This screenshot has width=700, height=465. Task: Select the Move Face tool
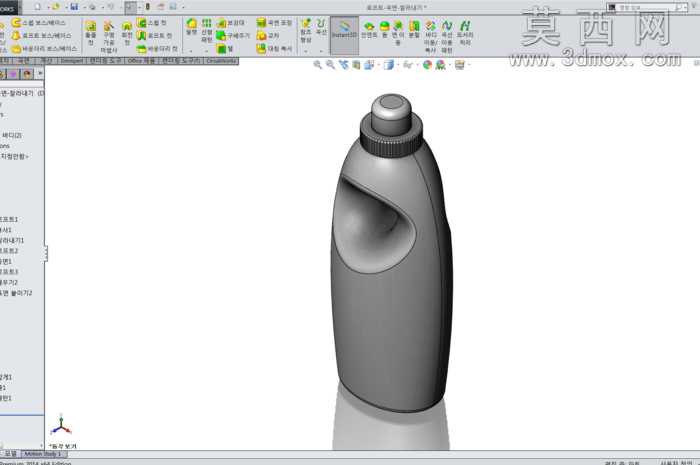[397, 32]
